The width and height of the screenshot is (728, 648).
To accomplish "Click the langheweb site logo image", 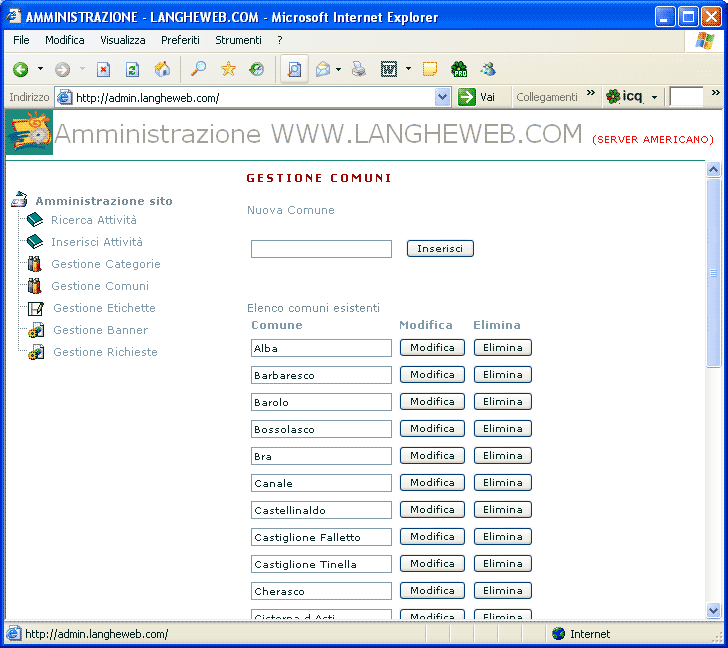I will 29,132.
